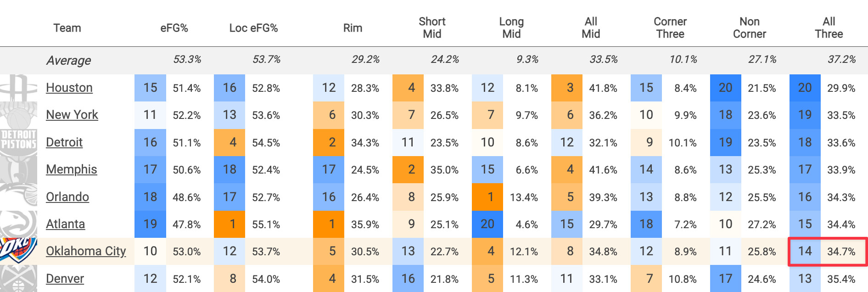Click the Oklahoma City Thunder logo

(18, 251)
